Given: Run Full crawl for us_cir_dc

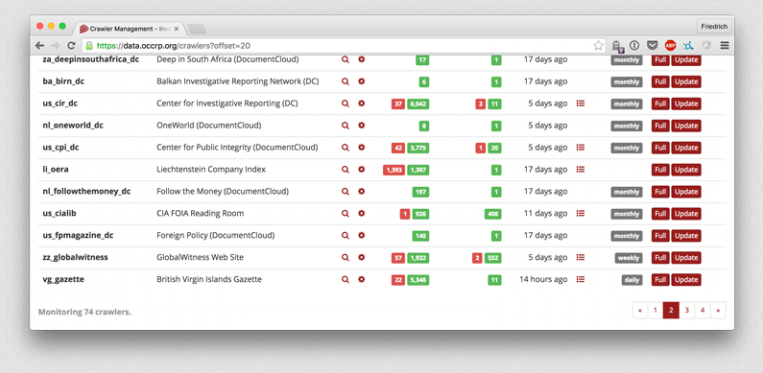Looking at the screenshot, I should pyautogui.click(x=660, y=104).
